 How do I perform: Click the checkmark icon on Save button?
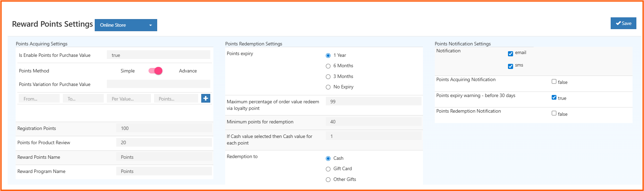tap(618, 23)
